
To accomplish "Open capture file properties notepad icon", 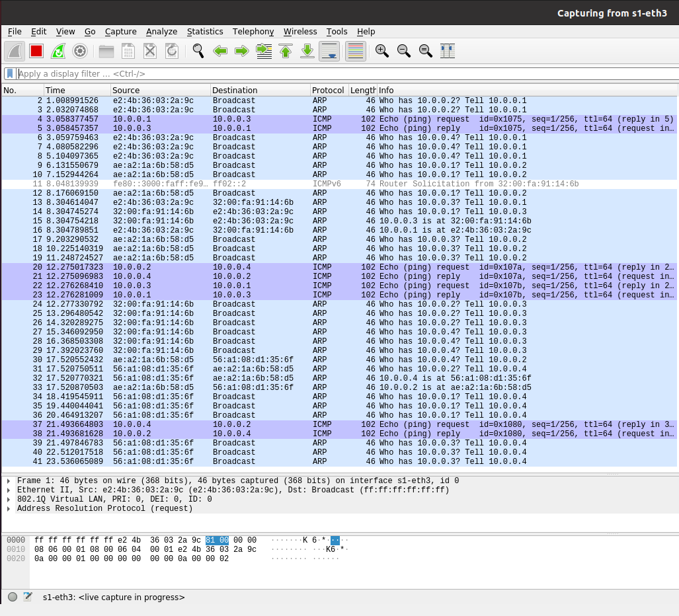I will tap(28, 597).
